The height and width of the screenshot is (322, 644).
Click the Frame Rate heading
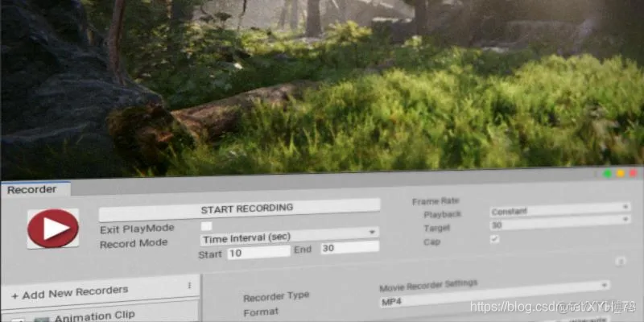[436, 200]
